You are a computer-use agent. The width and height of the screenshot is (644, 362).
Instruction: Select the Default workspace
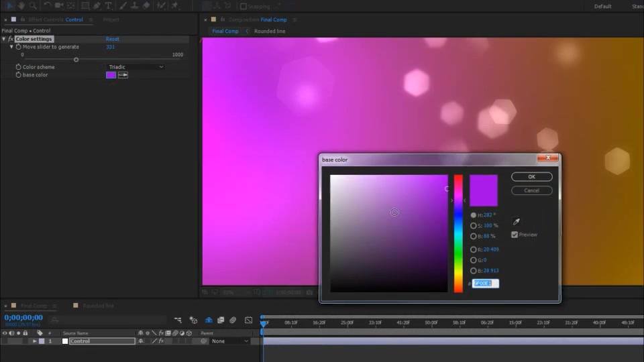point(602,6)
